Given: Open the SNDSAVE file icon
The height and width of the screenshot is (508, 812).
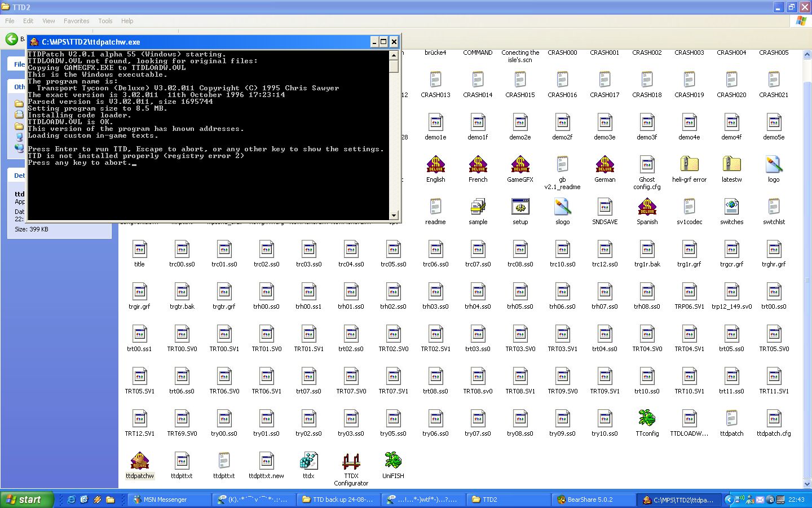Looking at the screenshot, I should tap(604, 207).
